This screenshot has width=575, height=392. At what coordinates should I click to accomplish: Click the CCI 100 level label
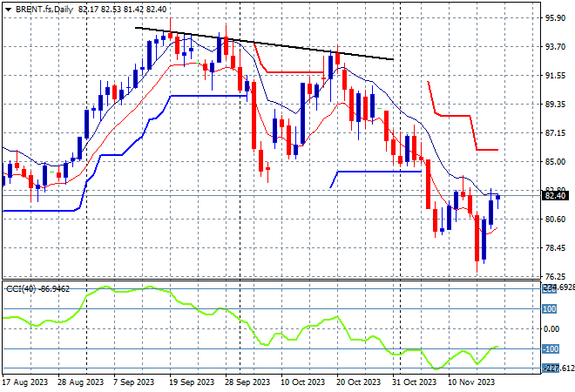coord(550,308)
